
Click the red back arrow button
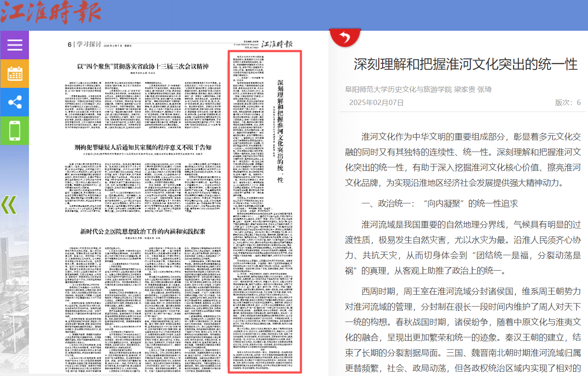point(345,38)
